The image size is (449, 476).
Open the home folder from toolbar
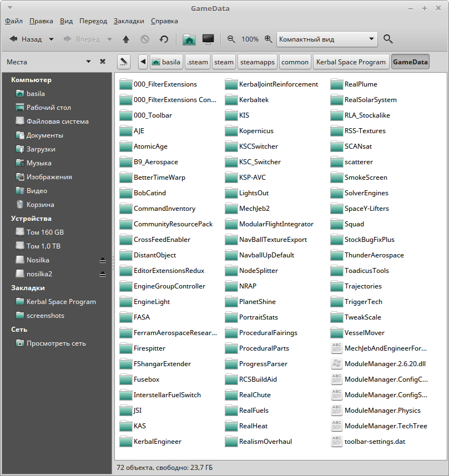pyautogui.click(x=189, y=39)
